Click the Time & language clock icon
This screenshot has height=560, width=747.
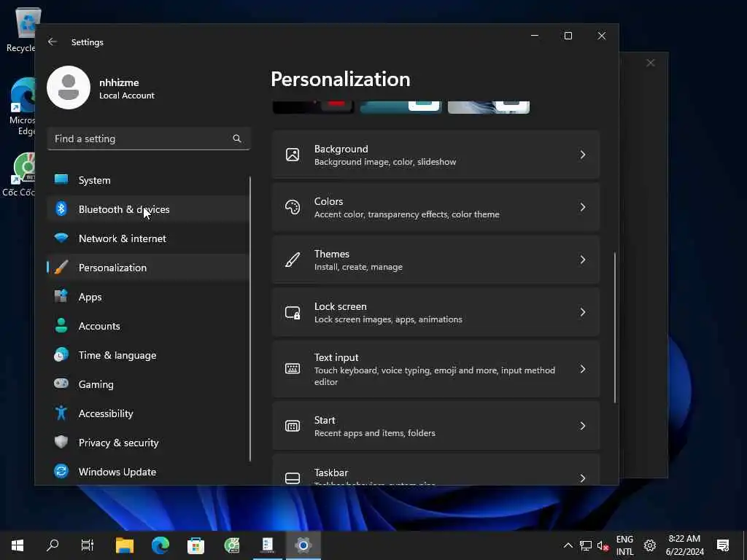coord(61,355)
